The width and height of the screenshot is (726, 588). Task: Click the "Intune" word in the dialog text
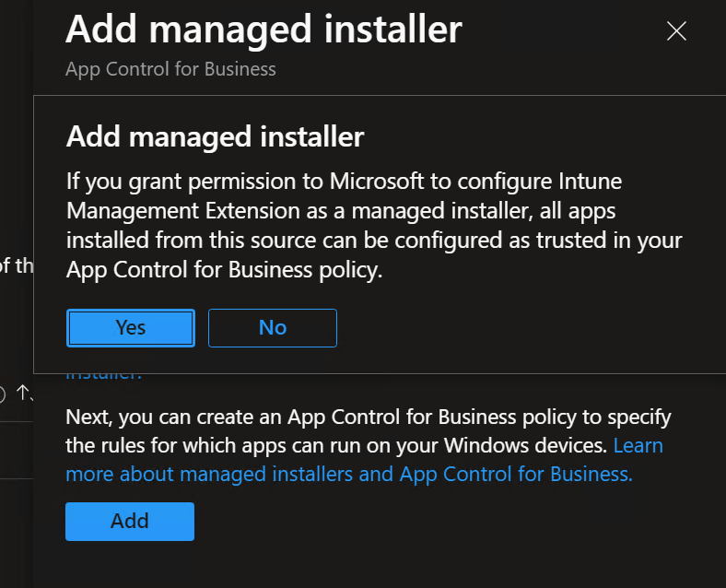coord(590,181)
